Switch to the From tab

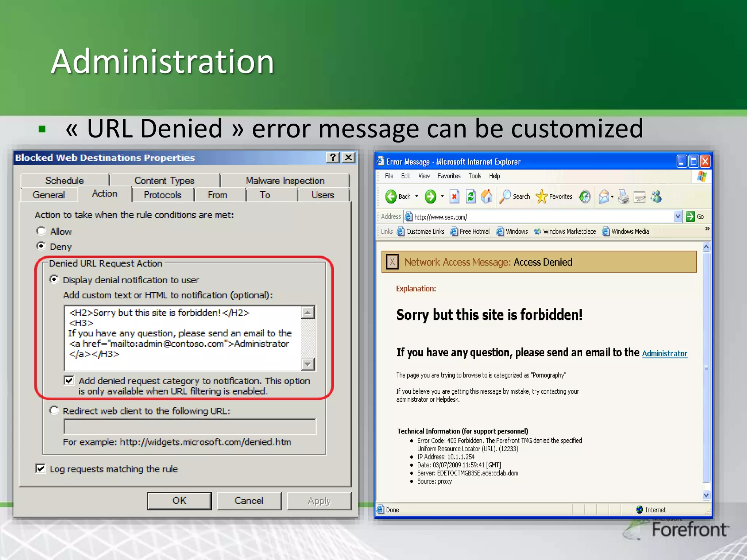point(217,195)
